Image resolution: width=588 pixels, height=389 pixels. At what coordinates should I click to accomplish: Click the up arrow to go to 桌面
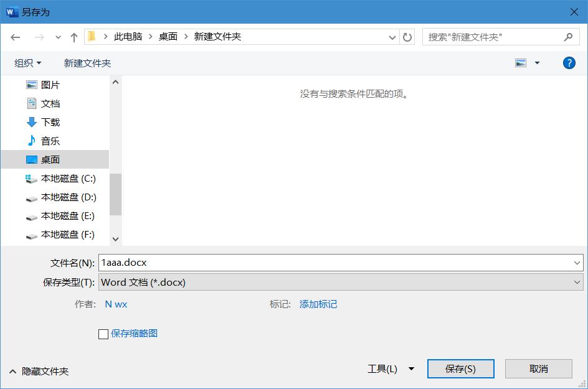(x=73, y=37)
